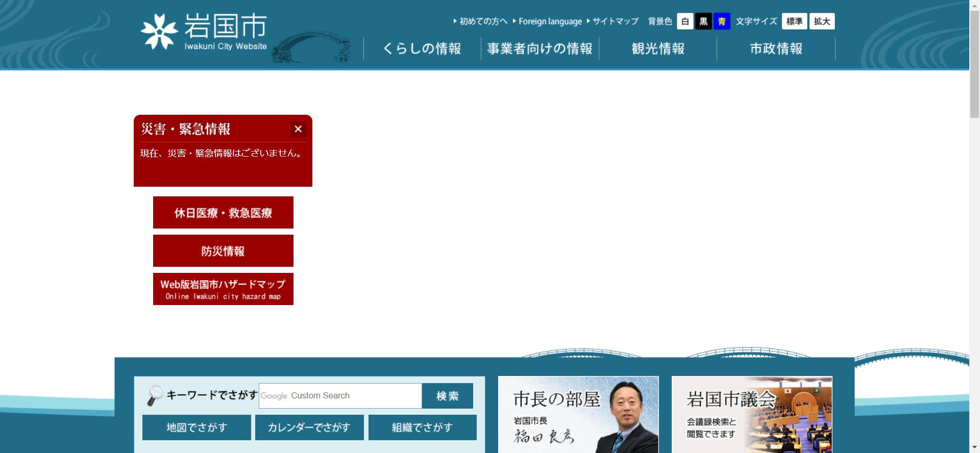Screen dimensions: 980x453
Task: Click 組織でさがす button
Action: coord(423,427)
